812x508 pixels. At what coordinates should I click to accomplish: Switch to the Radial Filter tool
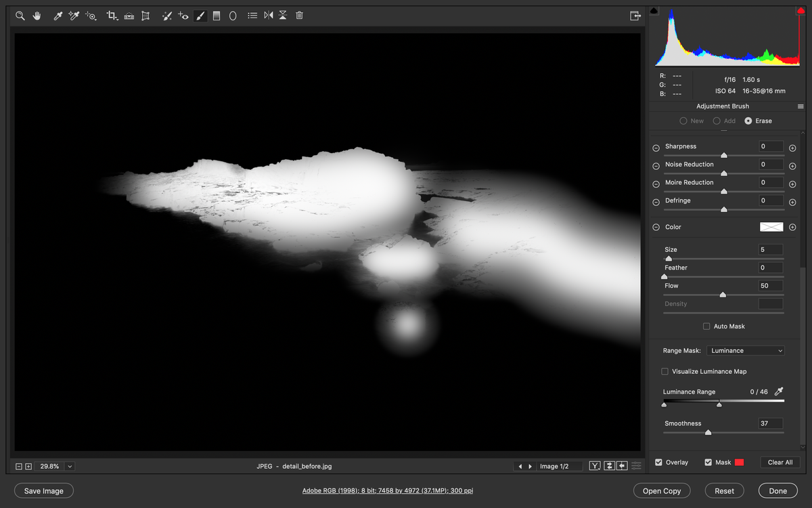(232, 15)
